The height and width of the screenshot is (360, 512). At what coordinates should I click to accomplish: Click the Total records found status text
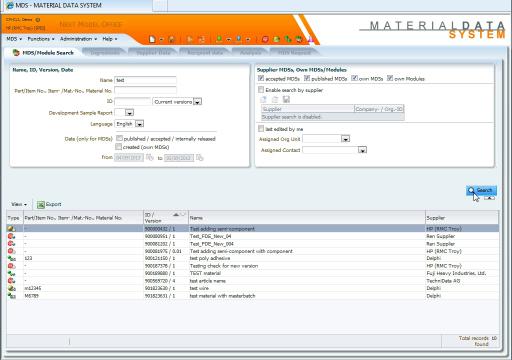[478, 341]
